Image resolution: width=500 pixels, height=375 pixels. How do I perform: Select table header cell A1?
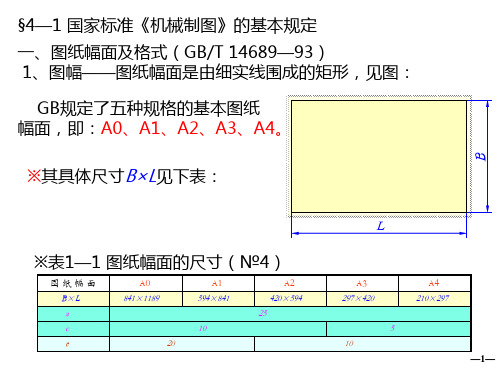click(x=218, y=283)
